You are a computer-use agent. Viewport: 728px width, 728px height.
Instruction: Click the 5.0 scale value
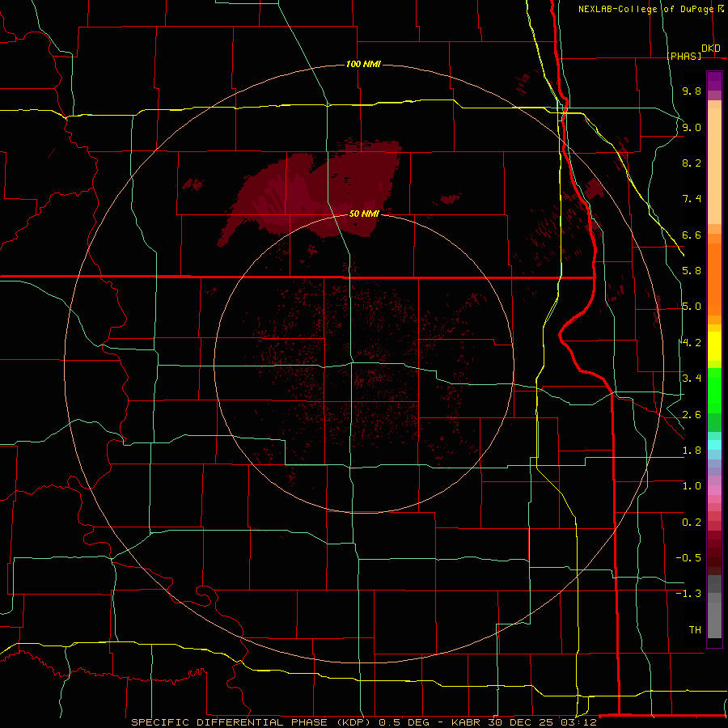[x=692, y=307]
